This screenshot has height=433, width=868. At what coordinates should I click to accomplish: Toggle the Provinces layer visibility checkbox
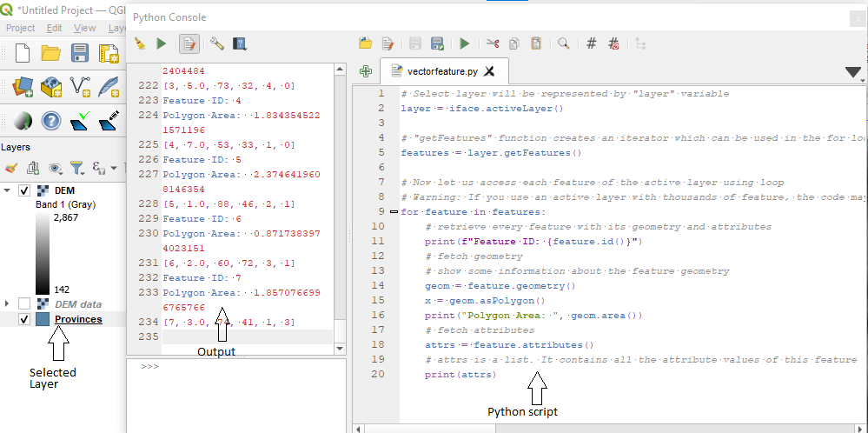coord(24,319)
